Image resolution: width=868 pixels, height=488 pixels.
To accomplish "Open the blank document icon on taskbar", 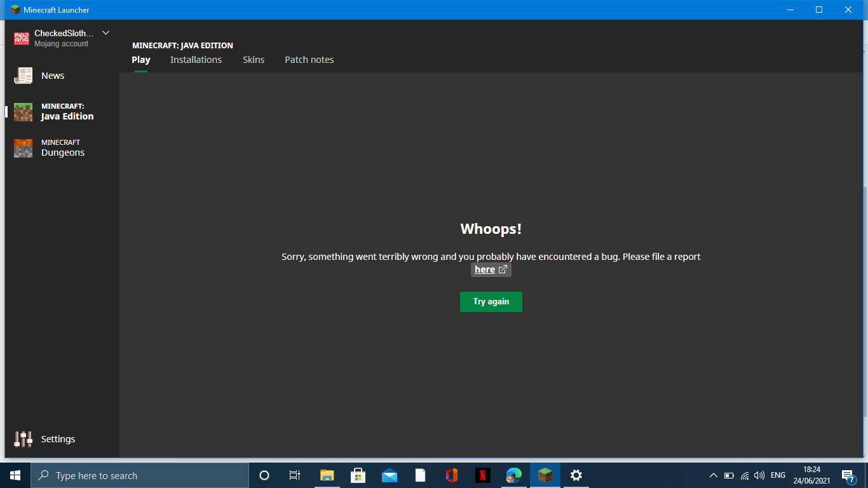I will tap(421, 475).
